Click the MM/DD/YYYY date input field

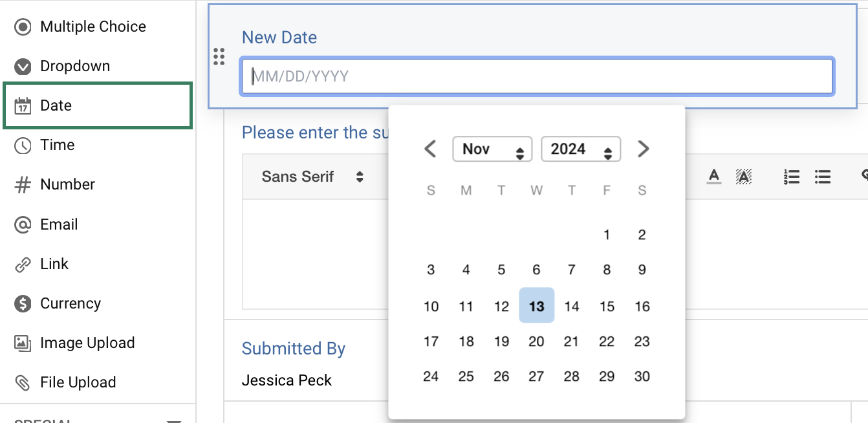(536, 77)
